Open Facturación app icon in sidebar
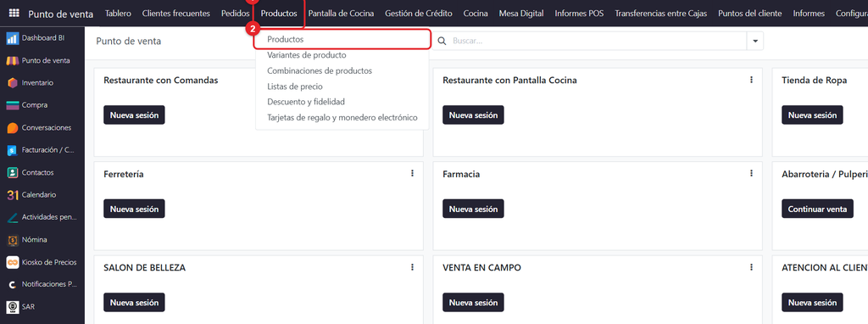 click(x=13, y=150)
